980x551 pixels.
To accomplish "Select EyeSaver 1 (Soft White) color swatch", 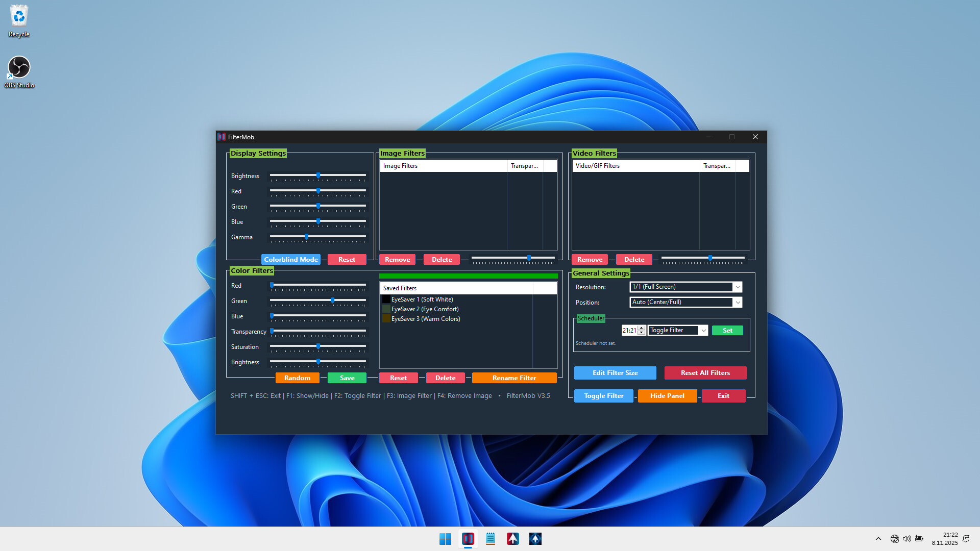I will (x=386, y=299).
